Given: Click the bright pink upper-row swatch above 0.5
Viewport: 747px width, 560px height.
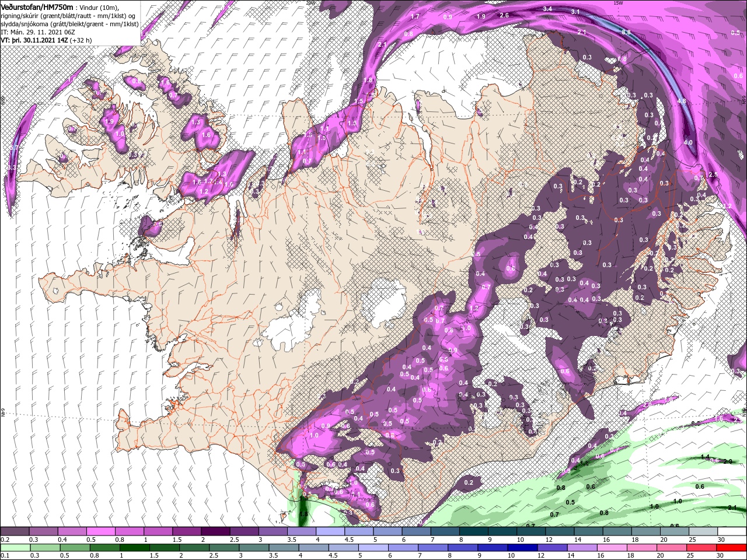Looking at the screenshot, I should [x=100, y=531].
